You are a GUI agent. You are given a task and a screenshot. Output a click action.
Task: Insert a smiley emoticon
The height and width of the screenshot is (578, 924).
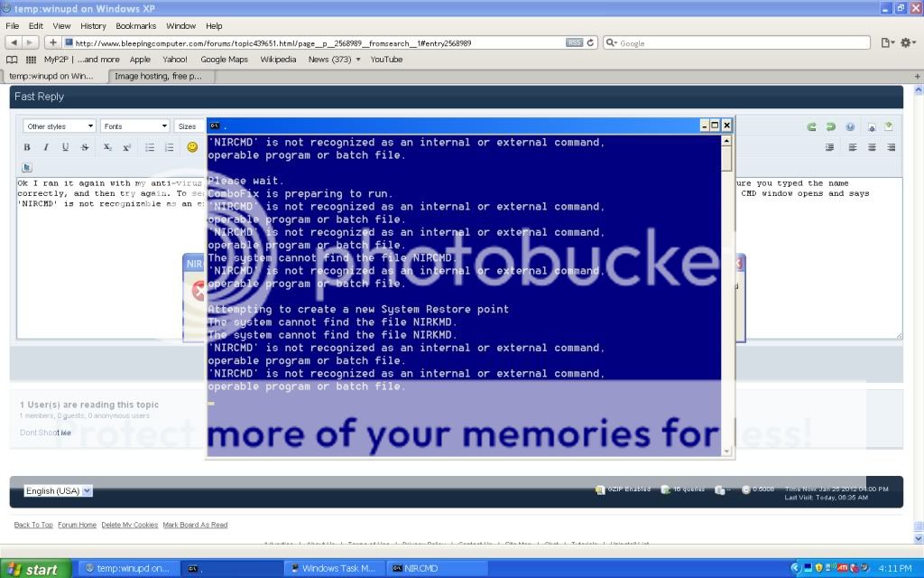point(192,147)
